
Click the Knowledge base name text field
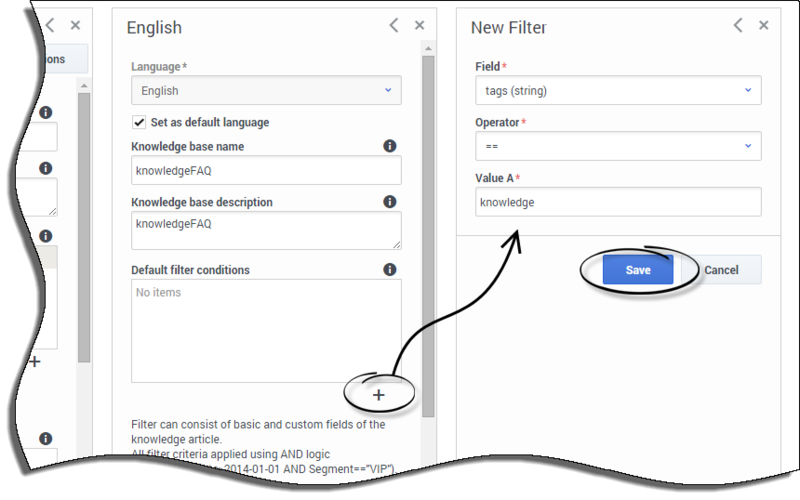[x=266, y=170]
